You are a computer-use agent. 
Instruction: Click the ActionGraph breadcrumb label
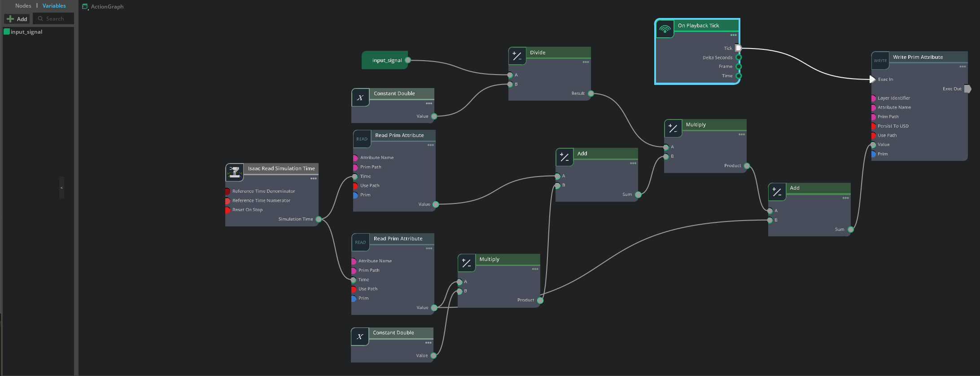tap(107, 7)
